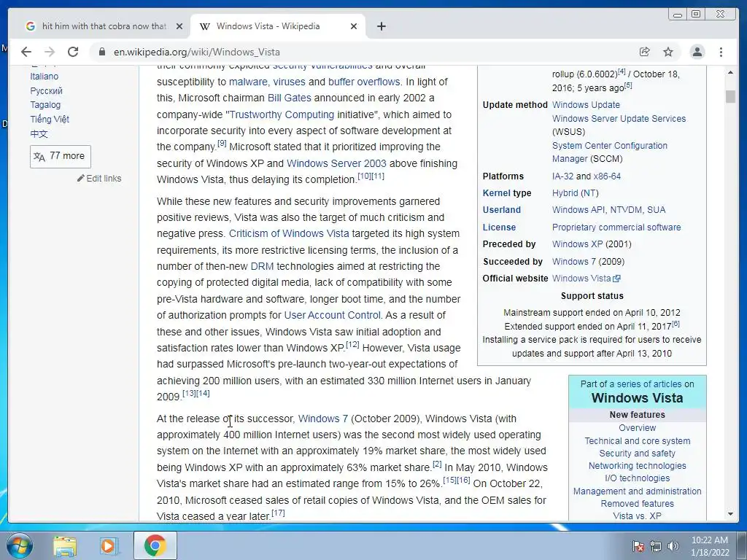Open Windows Update infobox link
This screenshot has width=747, height=560.
(x=586, y=105)
